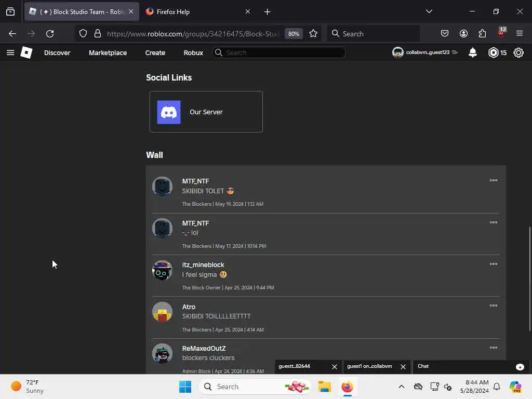The height and width of the screenshot is (399, 532).
Task: Open options dots for Atro post
Action: point(494,305)
